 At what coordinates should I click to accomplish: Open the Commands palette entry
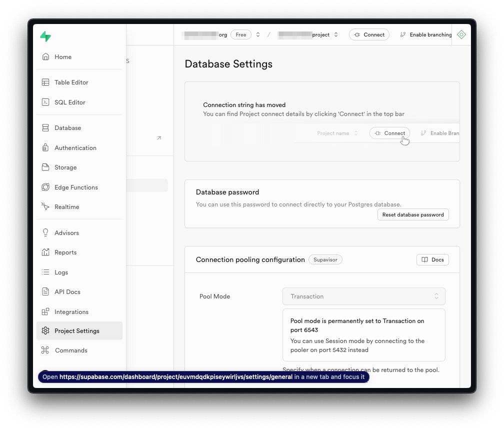pyautogui.click(x=70, y=350)
